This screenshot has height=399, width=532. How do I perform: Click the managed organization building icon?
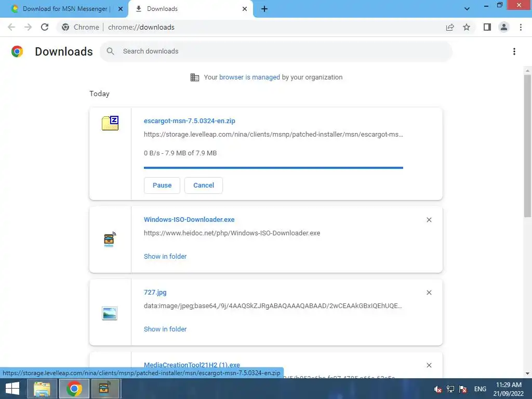195,77
